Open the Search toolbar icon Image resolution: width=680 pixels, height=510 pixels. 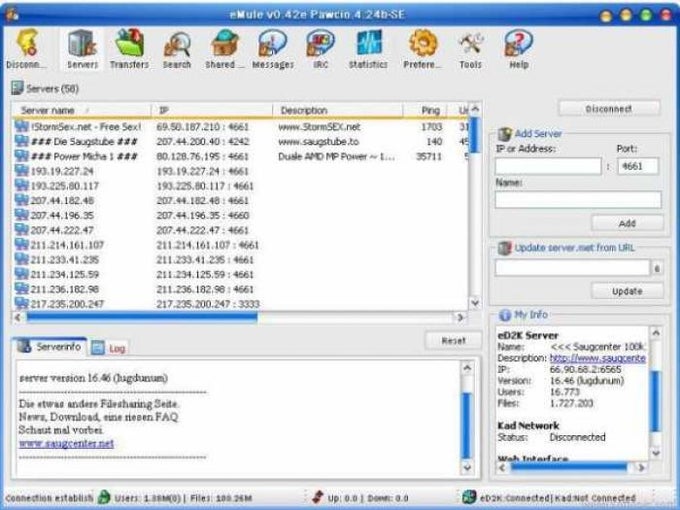[177, 44]
